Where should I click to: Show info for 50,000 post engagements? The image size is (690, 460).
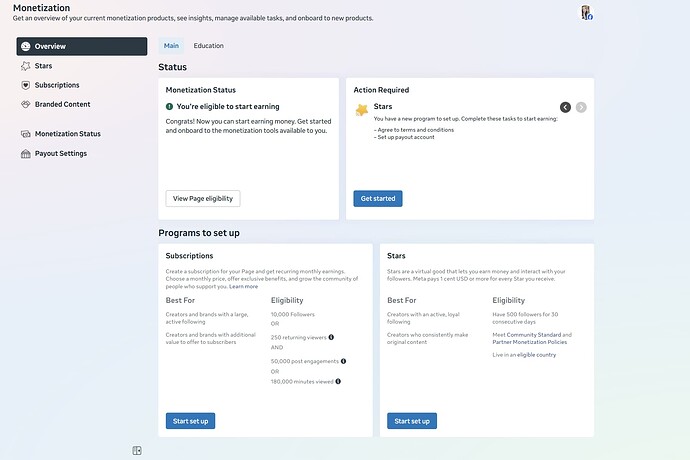tap(343, 361)
